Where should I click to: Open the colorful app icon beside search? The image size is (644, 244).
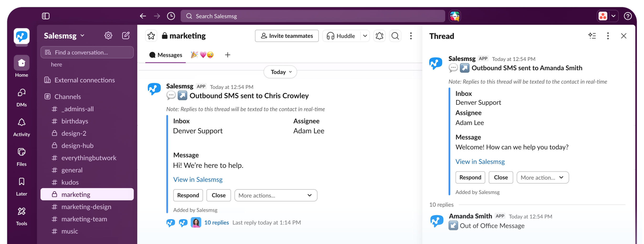coord(455,16)
